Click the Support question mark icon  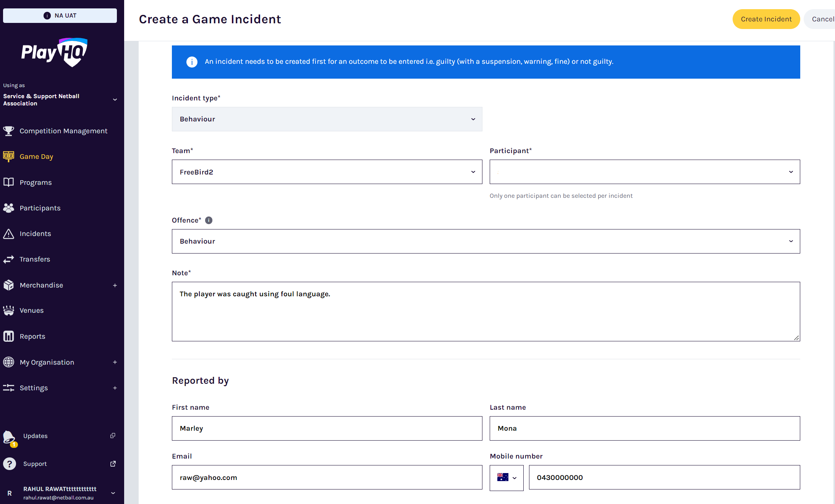coord(10,464)
